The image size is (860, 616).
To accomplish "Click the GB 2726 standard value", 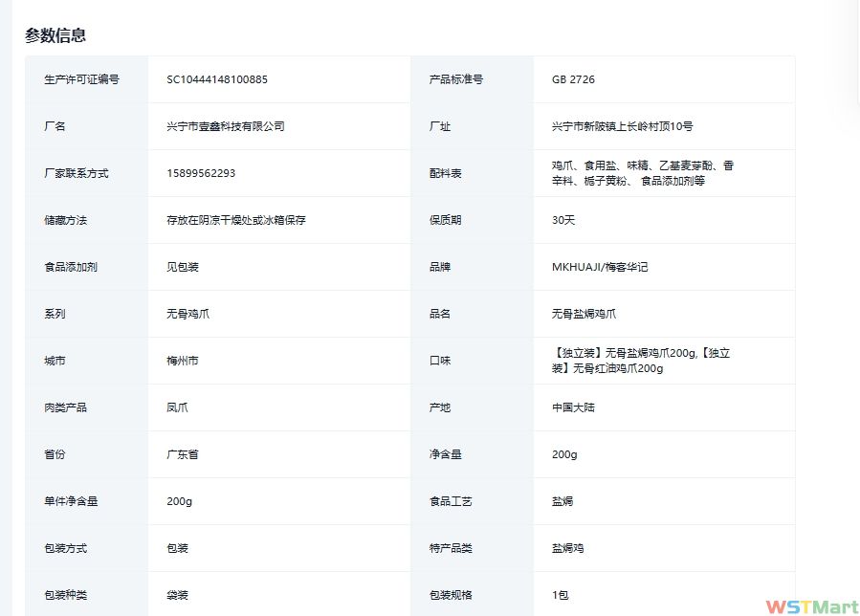I will tap(573, 79).
